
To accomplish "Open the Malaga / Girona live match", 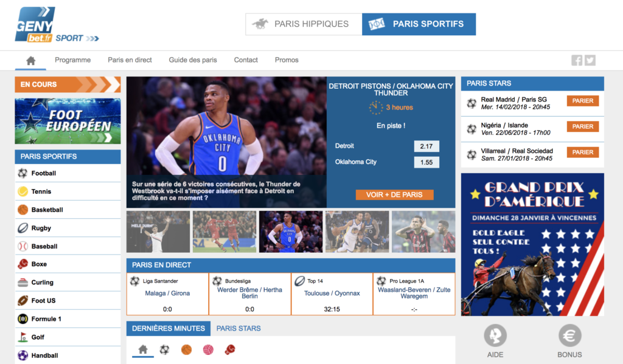I will click(167, 294).
